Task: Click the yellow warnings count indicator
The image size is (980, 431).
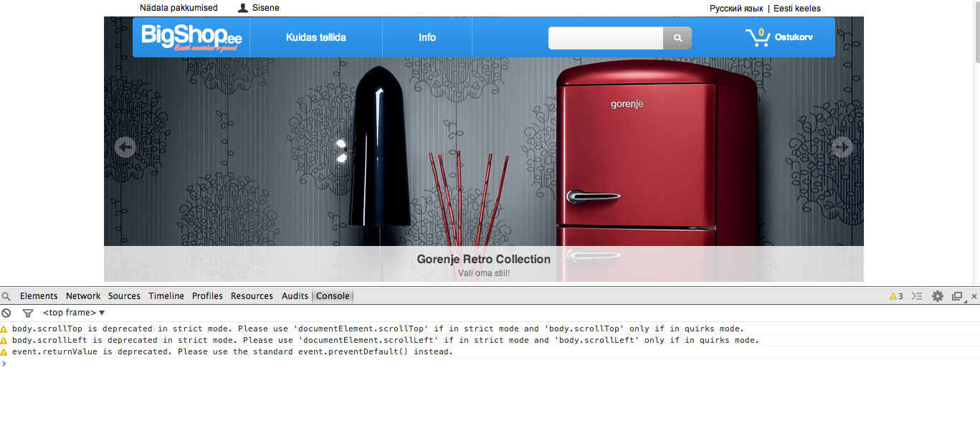Action: 896,296
